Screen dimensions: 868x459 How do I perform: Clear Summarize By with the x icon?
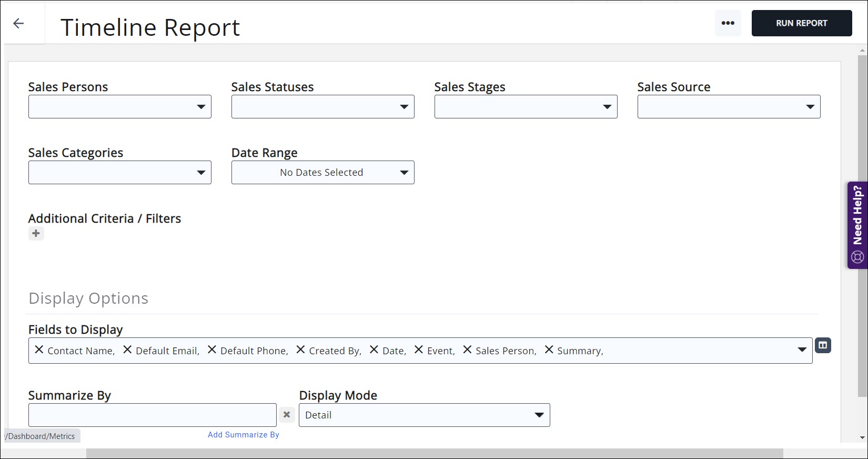click(x=287, y=415)
